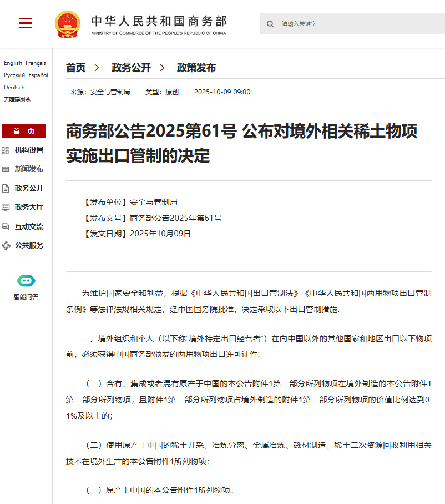Switch language to Deutsch
This screenshot has height=504, width=445.
pyautogui.click(x=14, y=88)
